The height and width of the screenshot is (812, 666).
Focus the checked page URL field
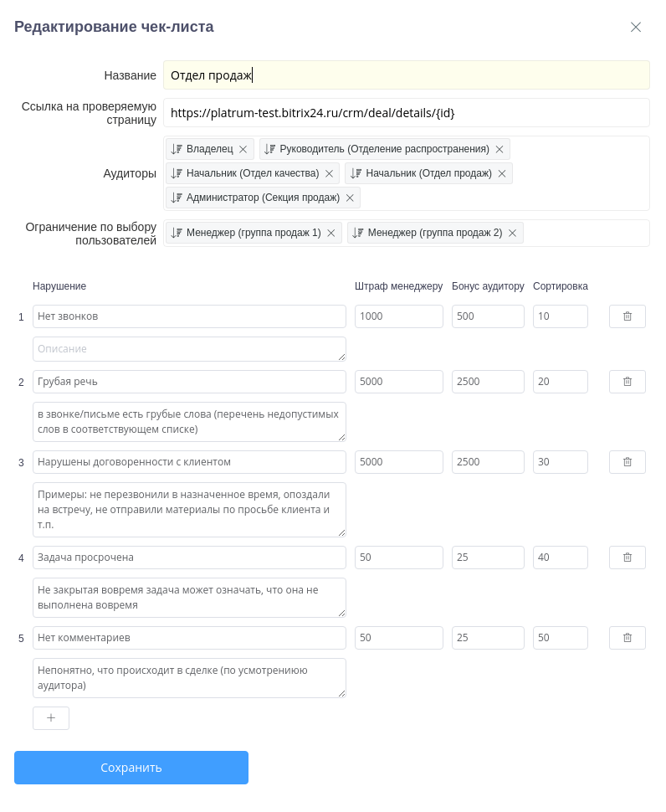click(406, 112)
